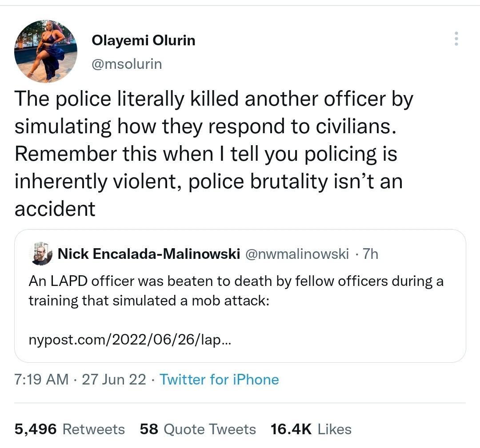Click Olayemi Olurin's display name
The image size is (480, 448).
click(144, 40)
